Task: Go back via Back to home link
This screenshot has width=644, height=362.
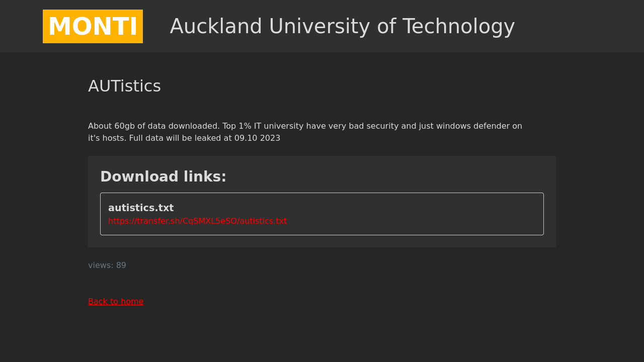Action: tap(116, 302)
